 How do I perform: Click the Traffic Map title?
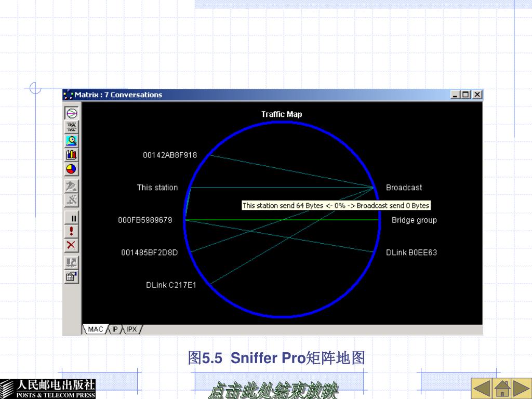pyautogui.click(x=282, y=114)
